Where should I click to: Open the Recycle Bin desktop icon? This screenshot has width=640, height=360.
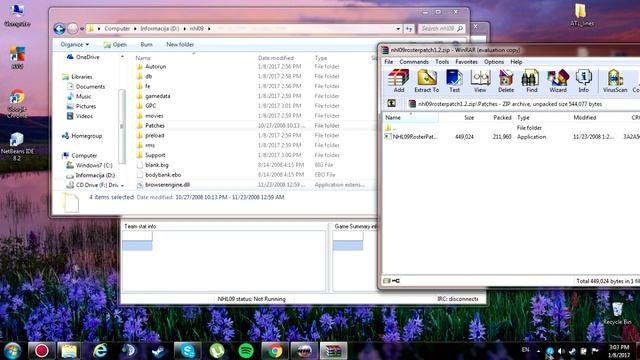[617, 313]
